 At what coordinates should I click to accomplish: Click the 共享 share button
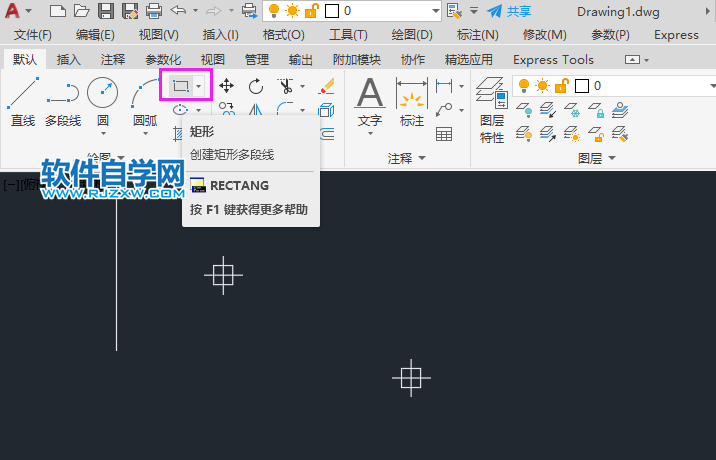[509, 11]
